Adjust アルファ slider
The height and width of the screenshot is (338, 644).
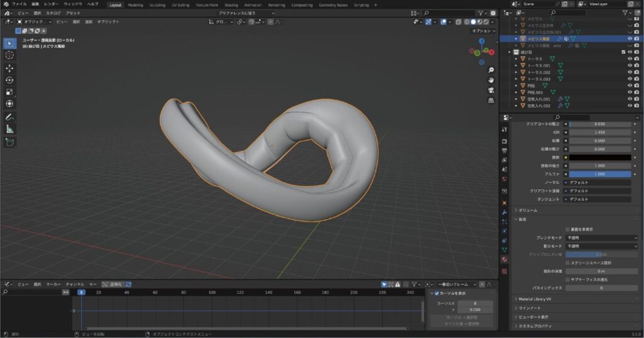(x=600, y=174)
